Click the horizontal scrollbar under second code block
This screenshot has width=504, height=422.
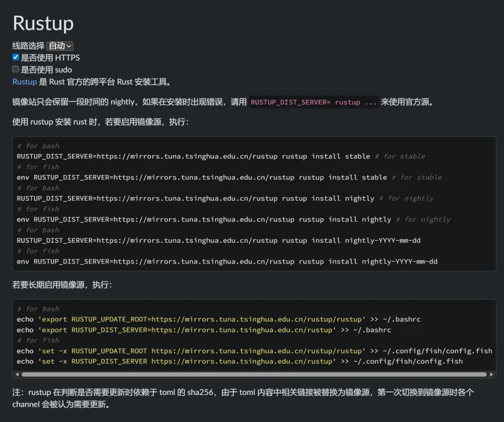pyautogui.click(x=254, y=374)
